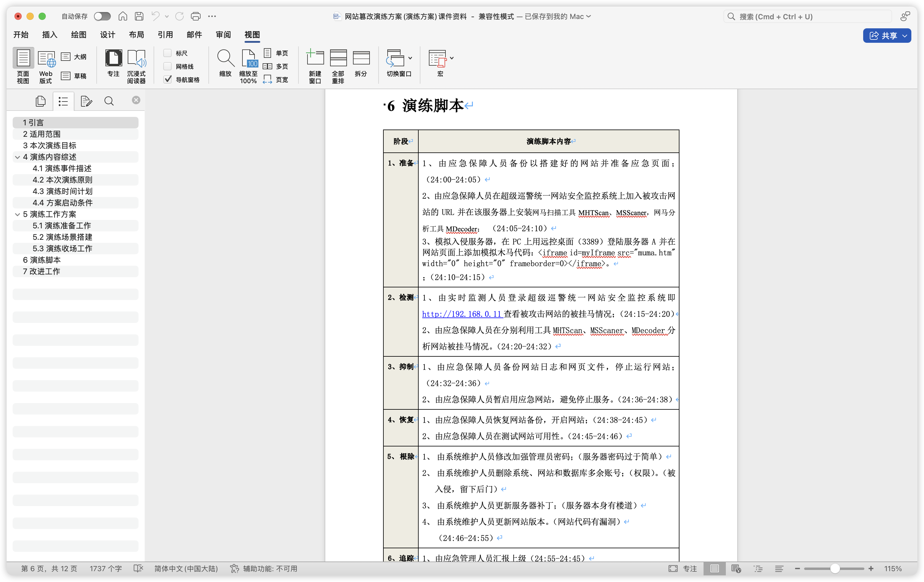The height and width of the screenshot is (582, 924).
Task: Uncheck Navigation Pane (导航窗格) checkbox
Action: click(168, 80)
